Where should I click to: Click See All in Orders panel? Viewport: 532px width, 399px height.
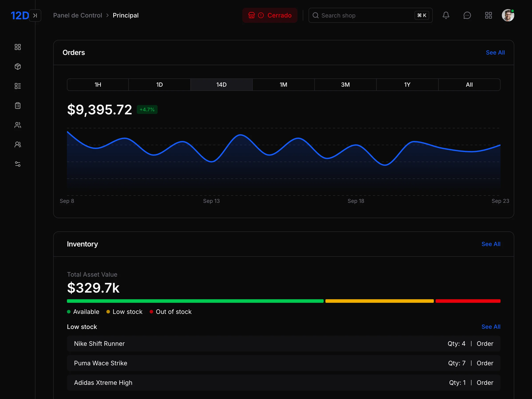point(495,53)
